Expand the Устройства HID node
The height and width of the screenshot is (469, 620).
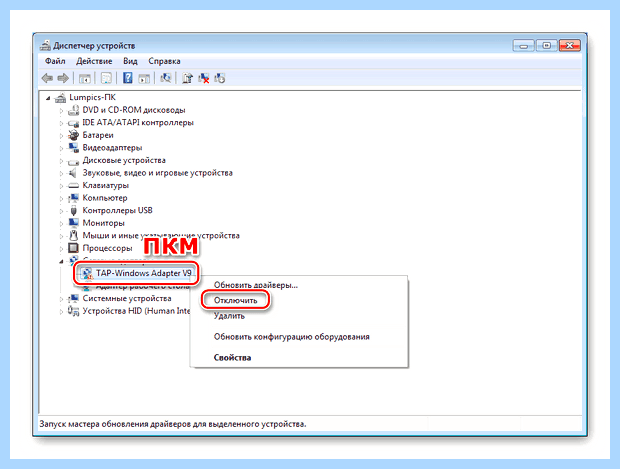[61, 312]
